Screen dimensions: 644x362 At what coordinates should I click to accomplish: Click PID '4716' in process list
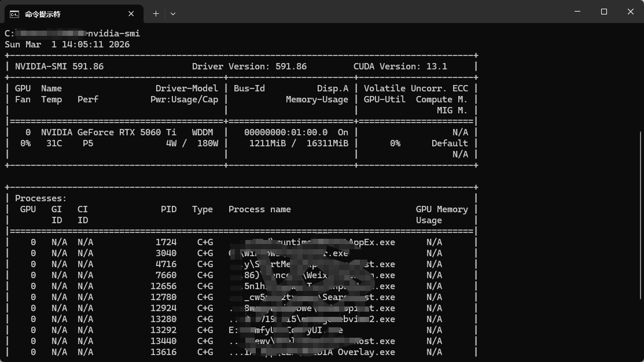pyautogui.click(x=166, y=264)
